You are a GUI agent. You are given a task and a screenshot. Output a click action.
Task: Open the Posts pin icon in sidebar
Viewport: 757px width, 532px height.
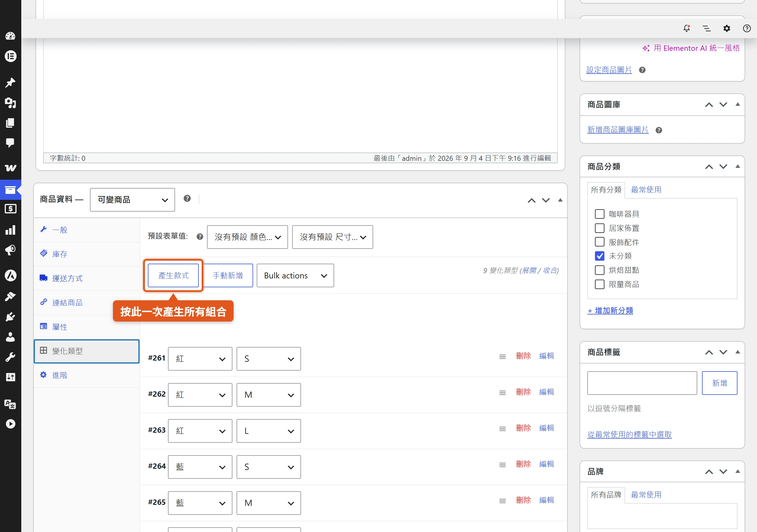coord(10,82)
